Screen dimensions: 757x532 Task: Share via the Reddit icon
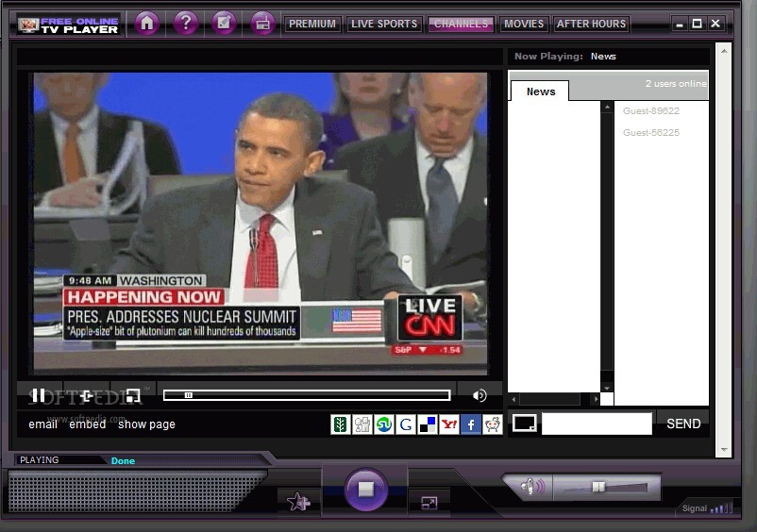pos(492,424)
